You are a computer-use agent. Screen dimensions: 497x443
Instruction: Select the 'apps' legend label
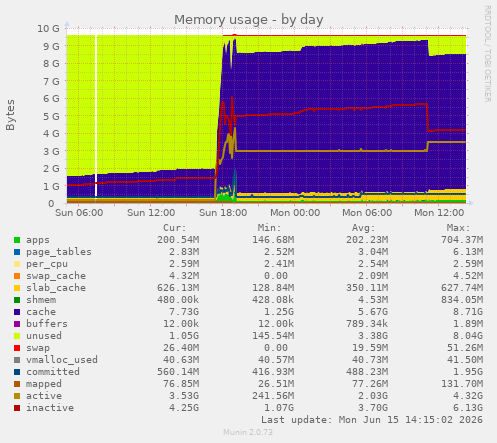[x=38, y=240]
